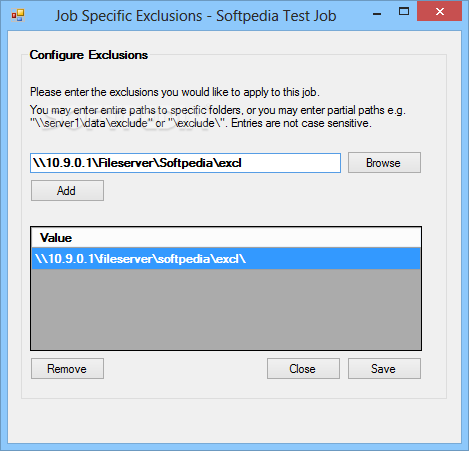This screenshot has height=451, width=469.
Task: Minimize the Job Specific Exclusions window
Action: coord(377,13)
